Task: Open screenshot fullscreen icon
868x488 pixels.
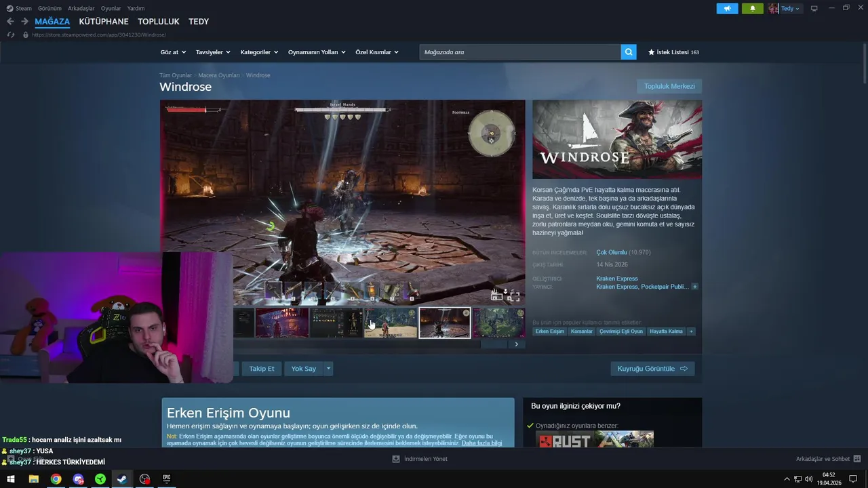Action: 514,296
